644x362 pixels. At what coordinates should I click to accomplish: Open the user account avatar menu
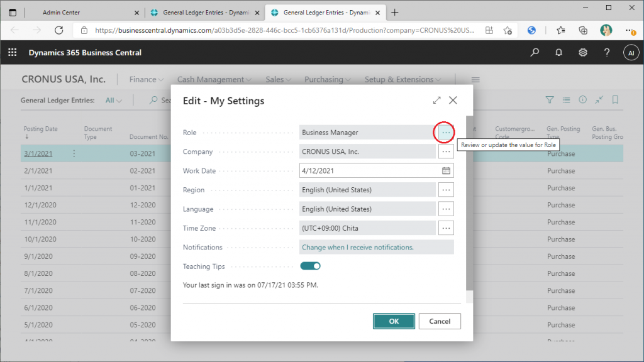[x=631, y=53]
